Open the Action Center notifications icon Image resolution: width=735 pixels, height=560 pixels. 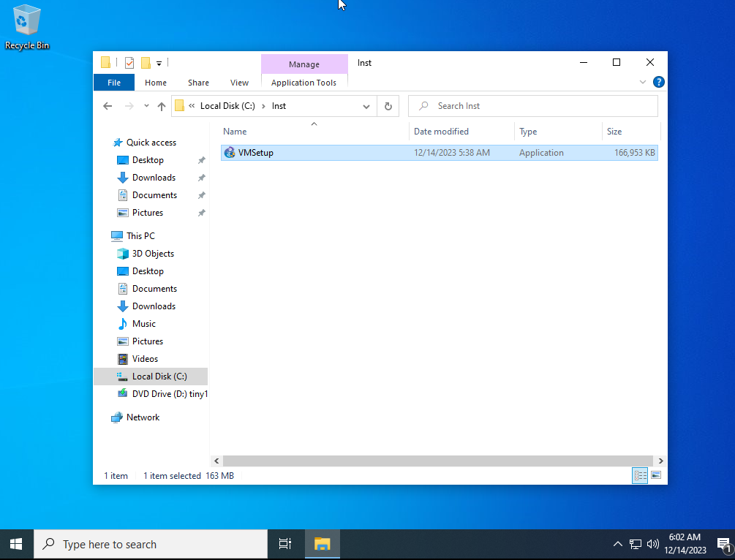coord(724,544)
